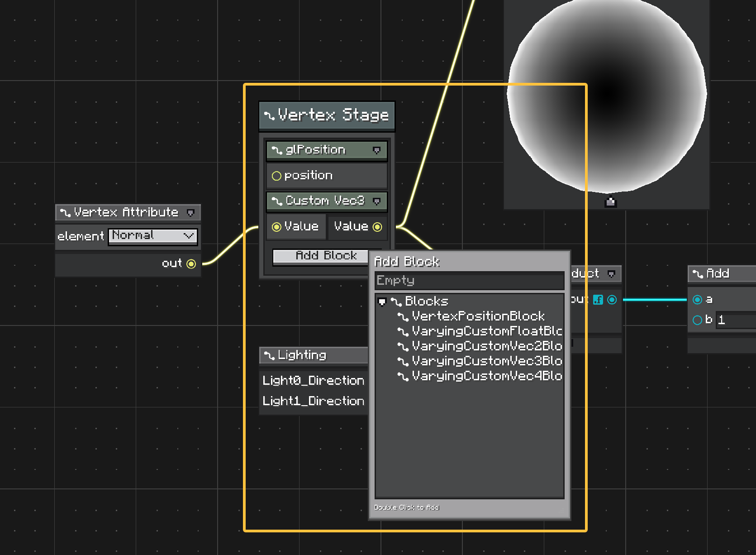756x555 pixels.
Task: Click the Add node input socket b
Action: 697,320
